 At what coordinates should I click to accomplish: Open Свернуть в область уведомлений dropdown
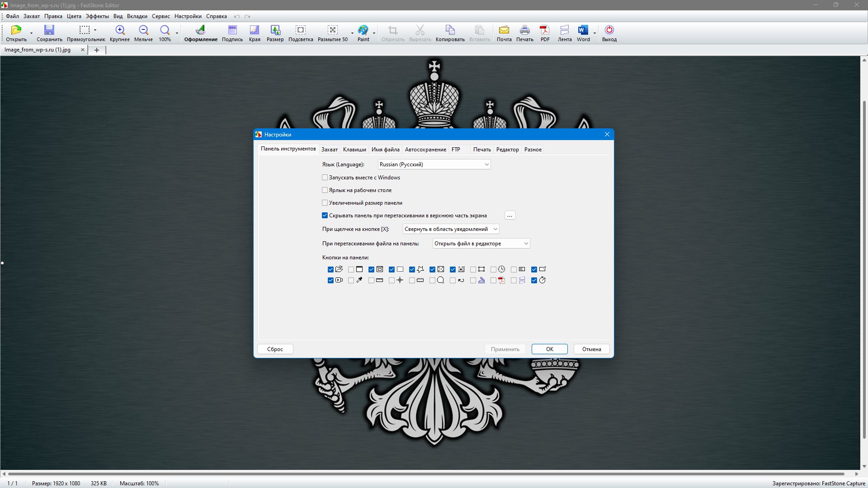[x=495, y=229]
